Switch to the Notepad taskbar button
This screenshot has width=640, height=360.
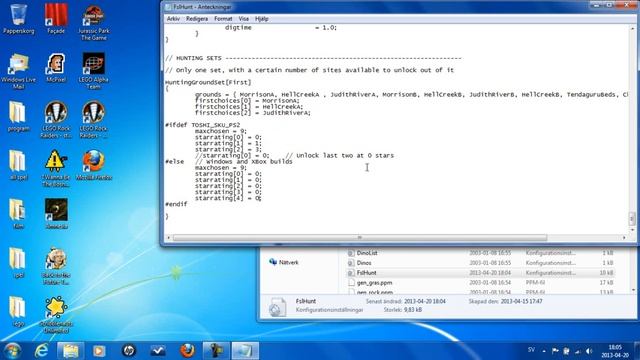click(245, 351)
